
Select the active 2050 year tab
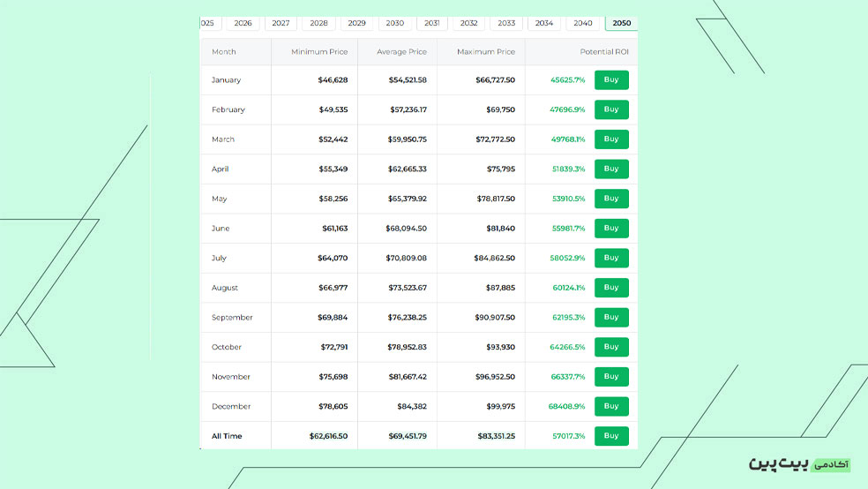(621, 23)
